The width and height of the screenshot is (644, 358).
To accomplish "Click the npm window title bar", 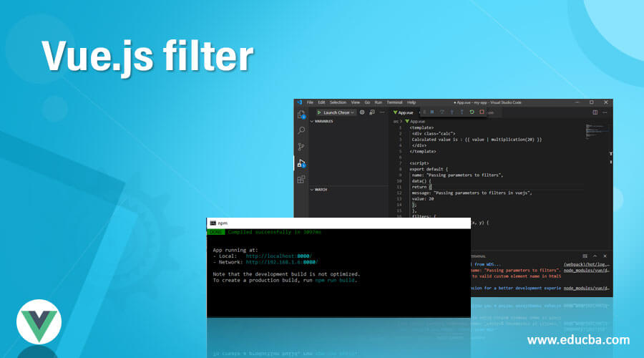I will (338, 223).
